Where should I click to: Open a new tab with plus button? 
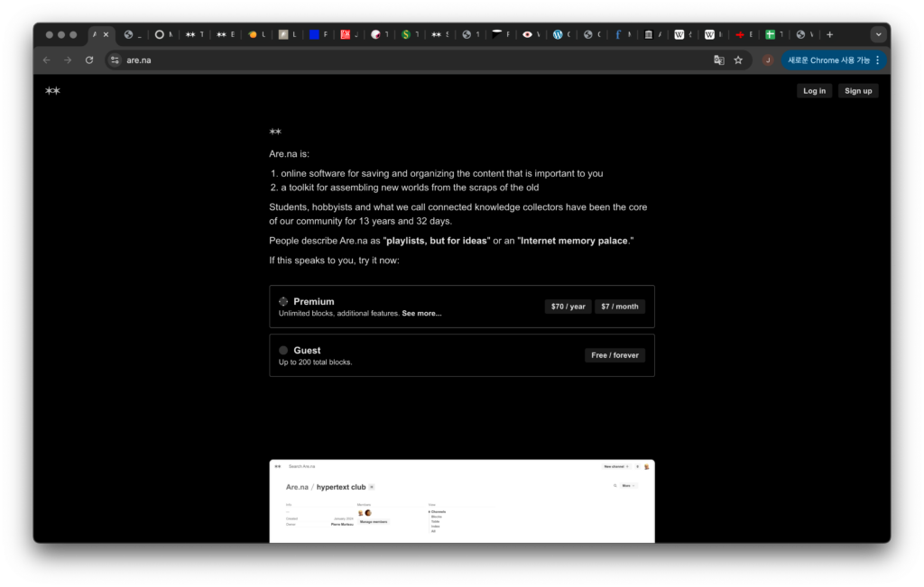coord(830,35)
